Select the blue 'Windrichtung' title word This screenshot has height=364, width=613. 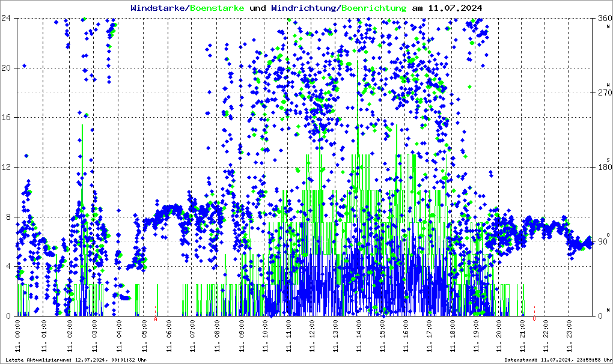[304, 8]
